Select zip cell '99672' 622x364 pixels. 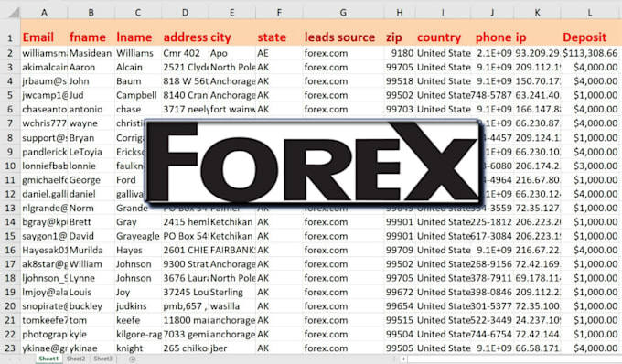[x=400, y=293]
